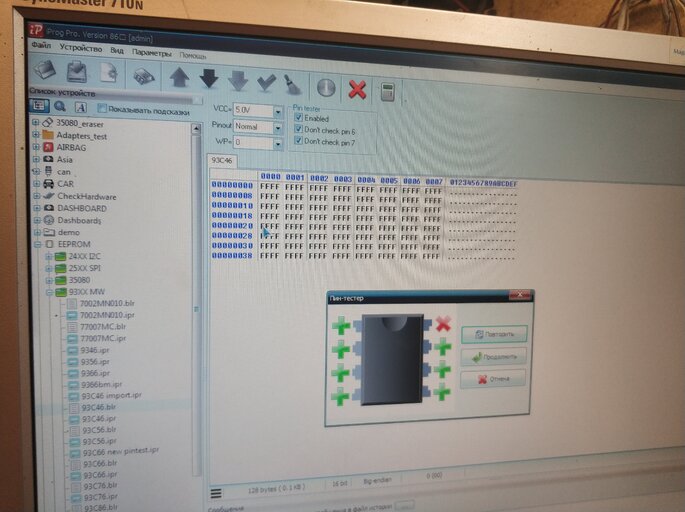Collapse the EEPROM tree node
The image size is (685, 512).
pyautogui.click(x=38, y=244)
